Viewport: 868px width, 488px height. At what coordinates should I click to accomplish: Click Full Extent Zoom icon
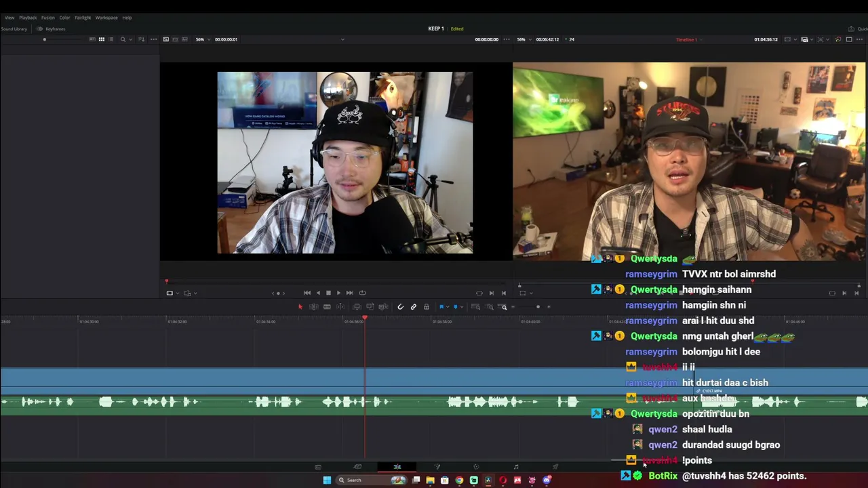tap(475, 307)
